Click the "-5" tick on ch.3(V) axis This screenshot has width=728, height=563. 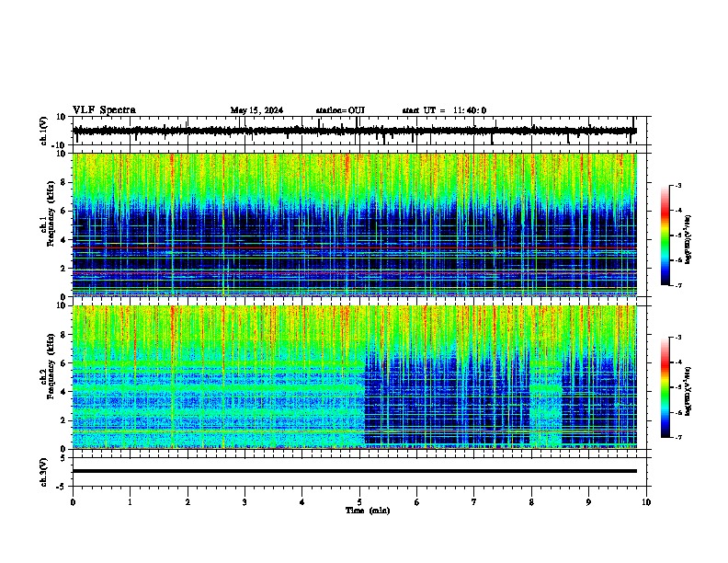click(62, 487)
